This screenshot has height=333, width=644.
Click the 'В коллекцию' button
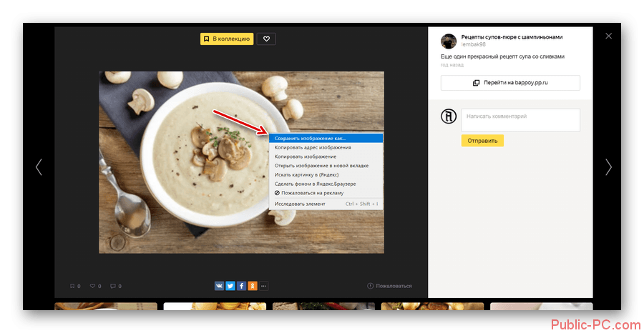pyautogui.click(x=226, y=39)
